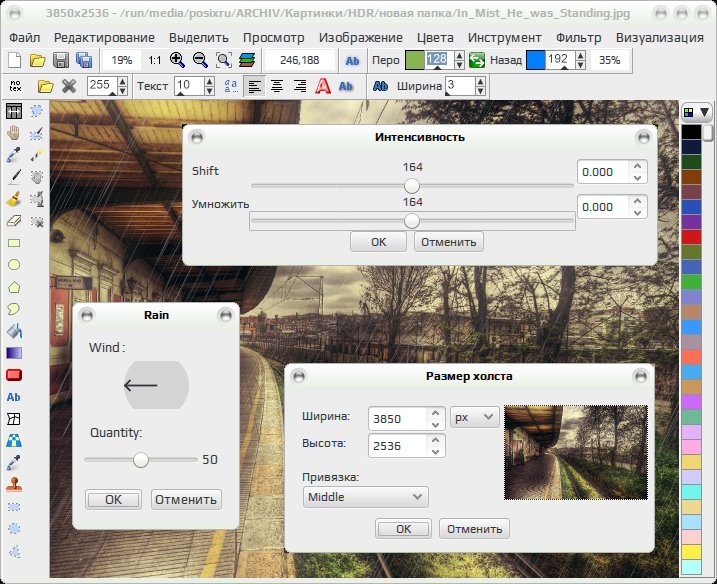This screenshot has width=717, height=584.
Task: Select the Text tool in left toolbox
Action: coord(14,397)
